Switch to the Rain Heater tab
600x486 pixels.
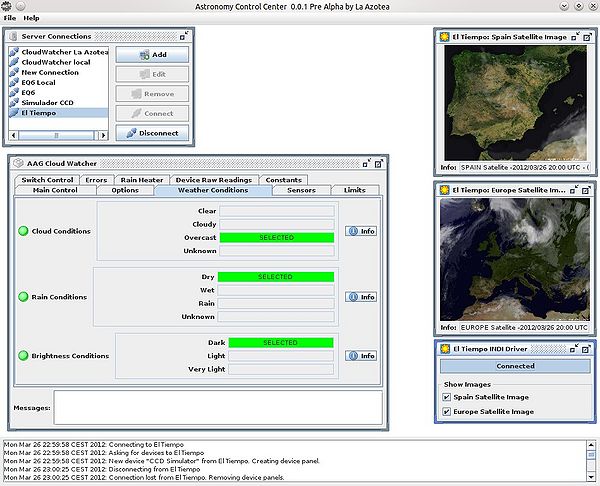pyautogui.click(x=142, y=180)
